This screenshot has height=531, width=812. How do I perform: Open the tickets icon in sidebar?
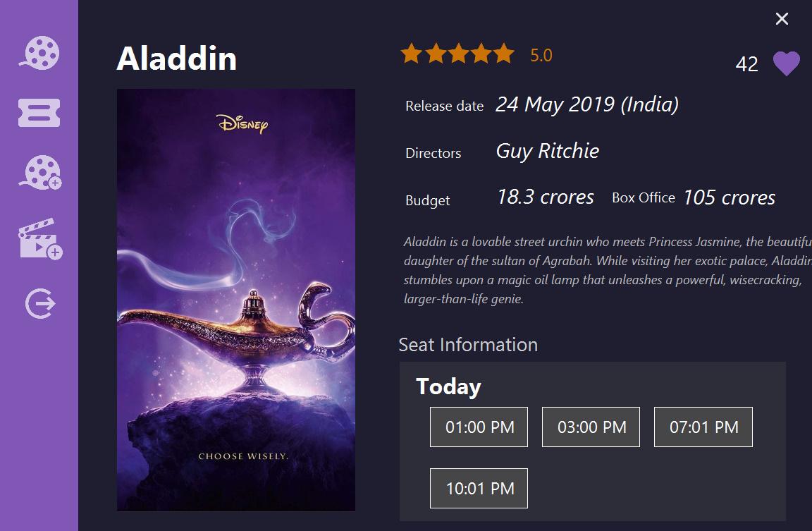(x=39, y=112)
